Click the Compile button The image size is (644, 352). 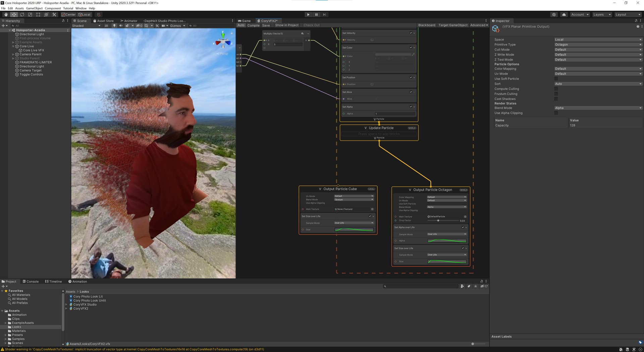253,25
